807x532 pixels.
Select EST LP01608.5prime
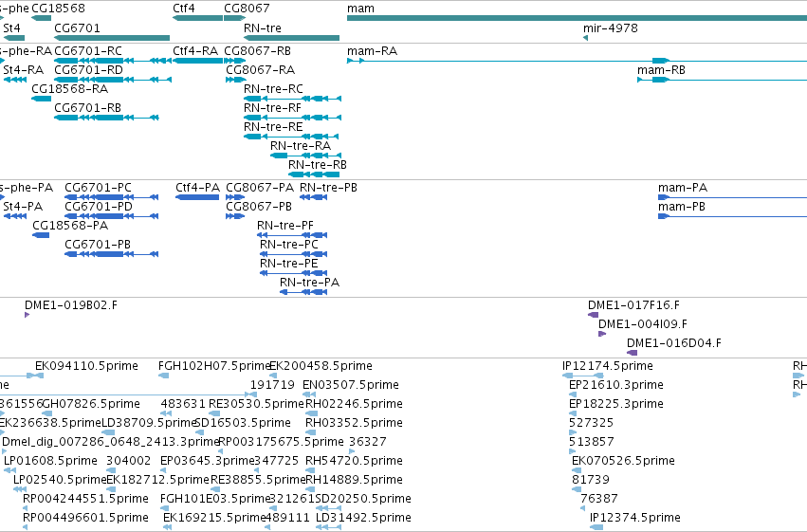[9, 471]
